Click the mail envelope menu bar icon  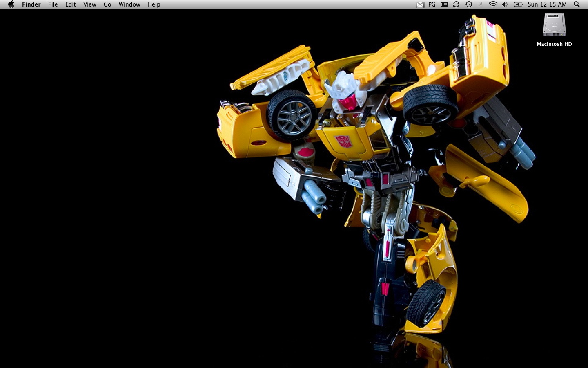pos(420,4)
